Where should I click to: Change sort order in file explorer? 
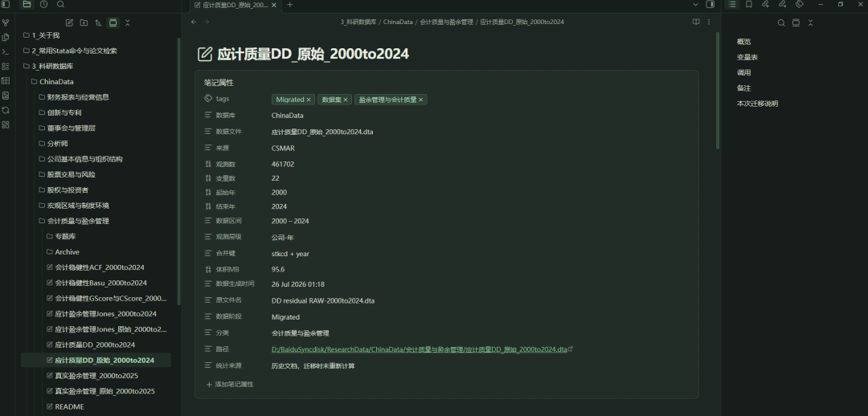pos(99,22)
